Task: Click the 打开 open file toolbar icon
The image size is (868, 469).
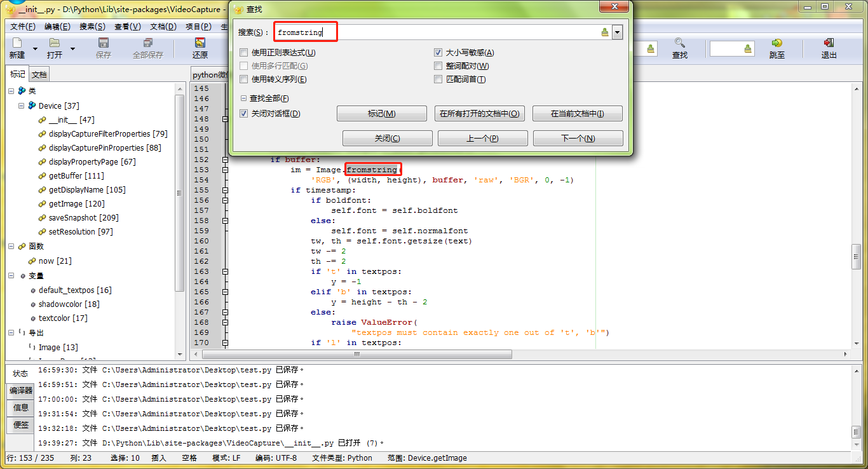Action: 55,43
